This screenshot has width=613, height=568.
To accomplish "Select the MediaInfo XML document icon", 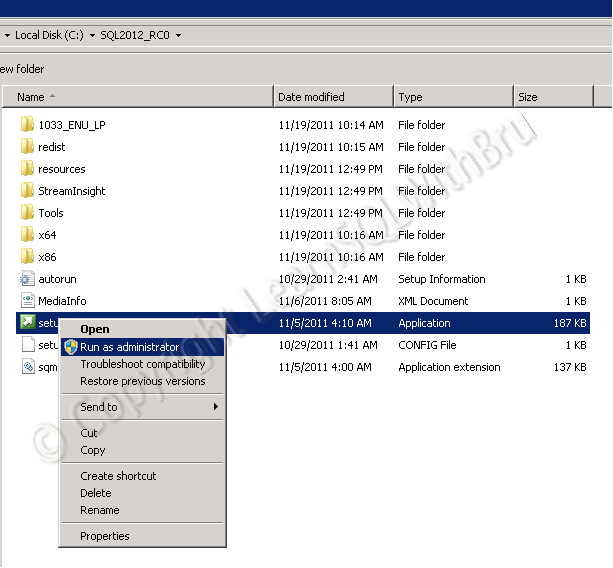I will coord(27,301).
